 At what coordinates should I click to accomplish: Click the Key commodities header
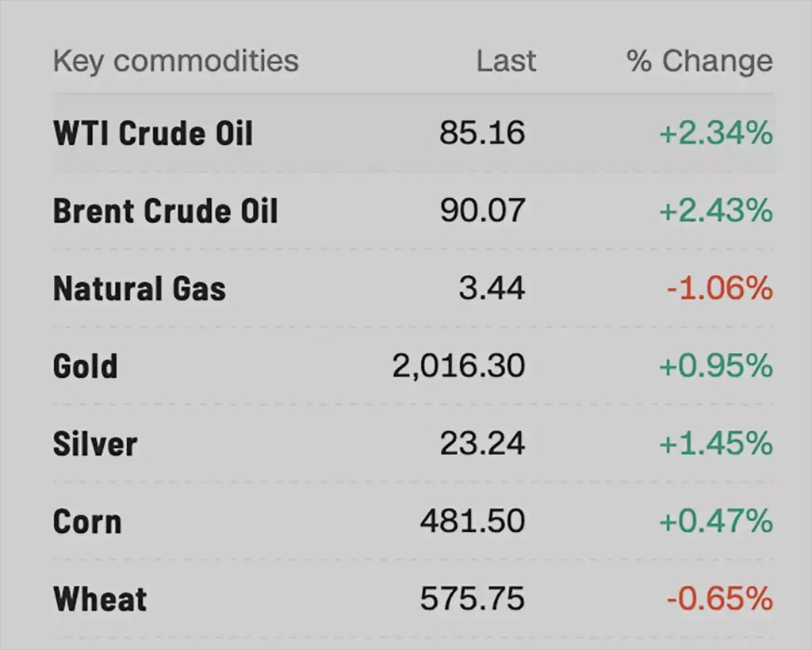(x=175, y=61)
